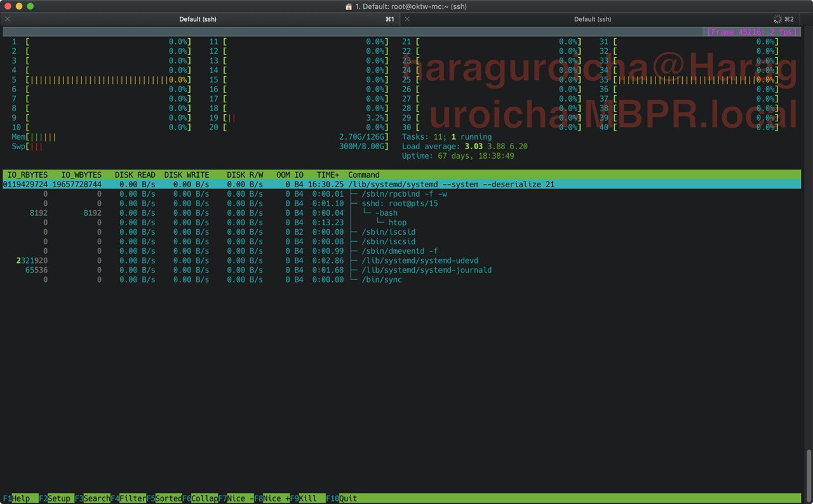Click the DISK READ column header
This screenshot has width=813, height=504.
[x=135, y=175]
